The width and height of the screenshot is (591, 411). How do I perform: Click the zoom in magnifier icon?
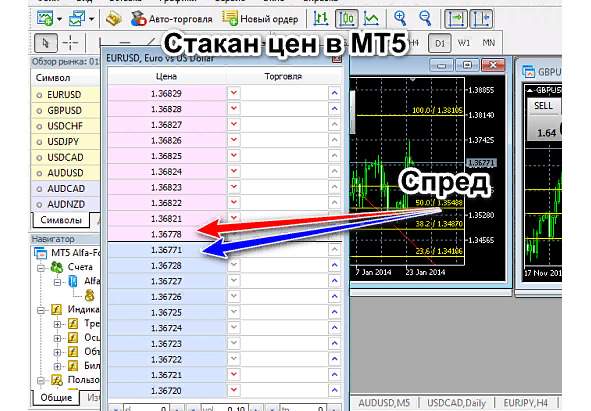click(x=400, y=18)
